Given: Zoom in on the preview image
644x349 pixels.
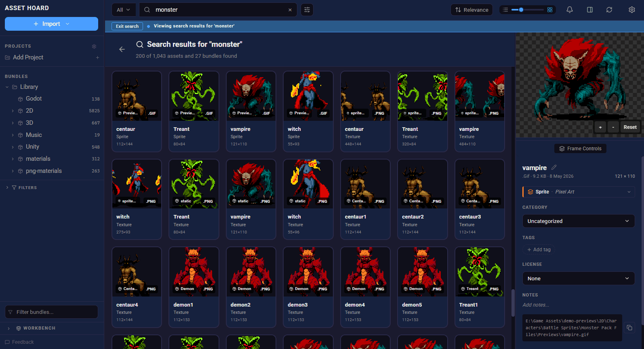Looking at the screenshot, I should (600, 127).
